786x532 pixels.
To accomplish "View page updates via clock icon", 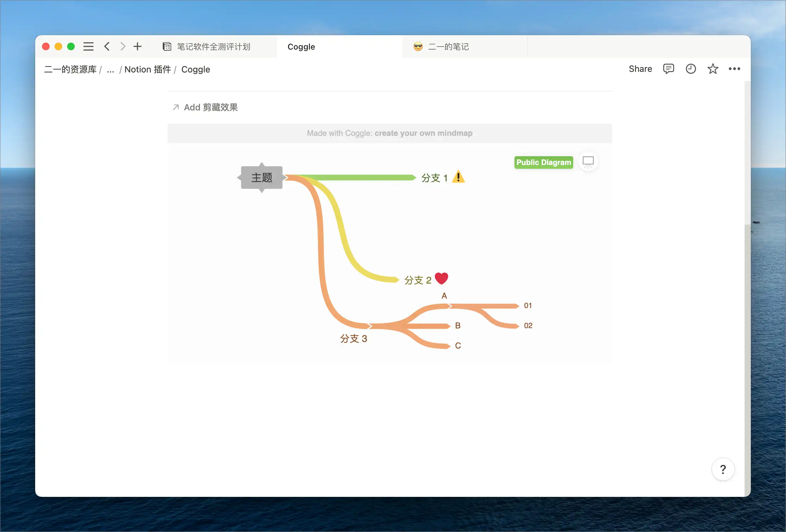I will point(691,69).
